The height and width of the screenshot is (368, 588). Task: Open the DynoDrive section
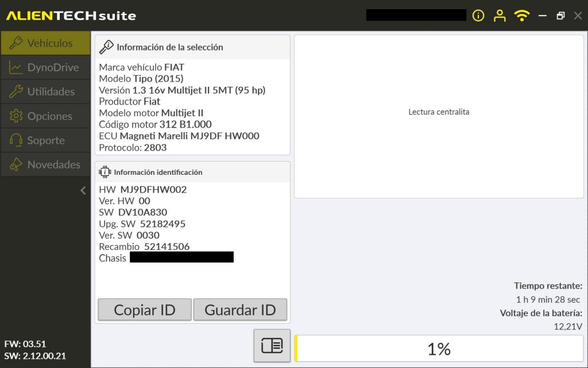[x=45, y=67]
